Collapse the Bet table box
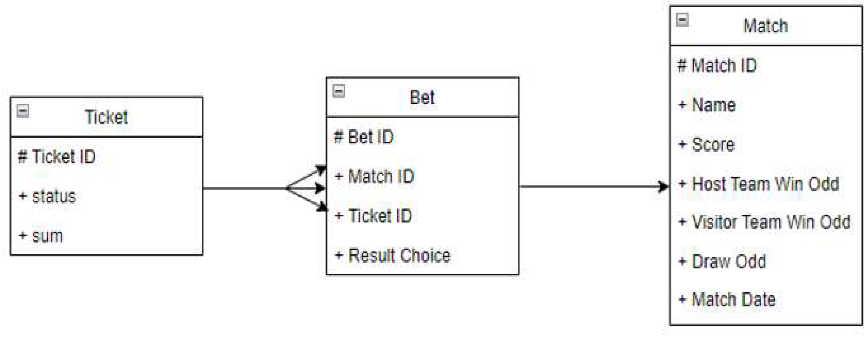 [339, 91]
